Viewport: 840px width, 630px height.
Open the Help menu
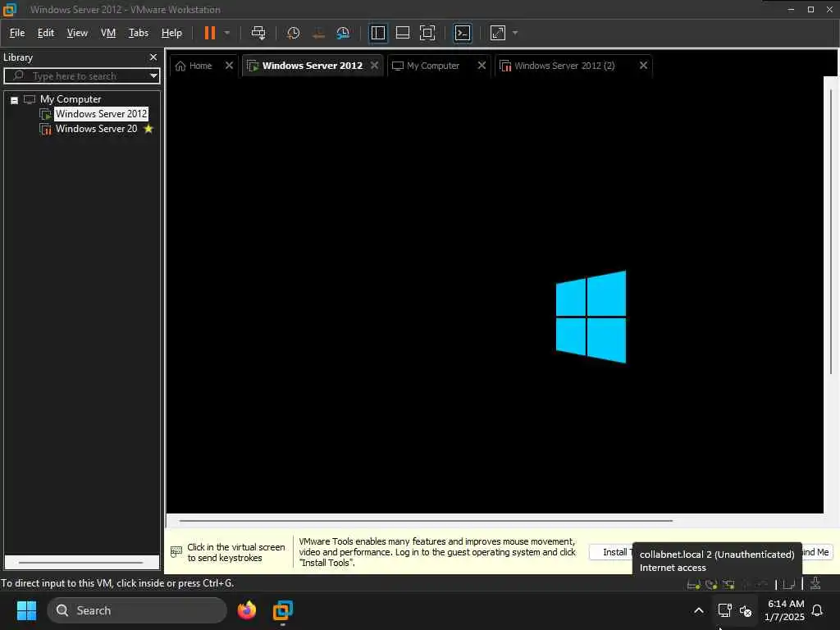171,33
